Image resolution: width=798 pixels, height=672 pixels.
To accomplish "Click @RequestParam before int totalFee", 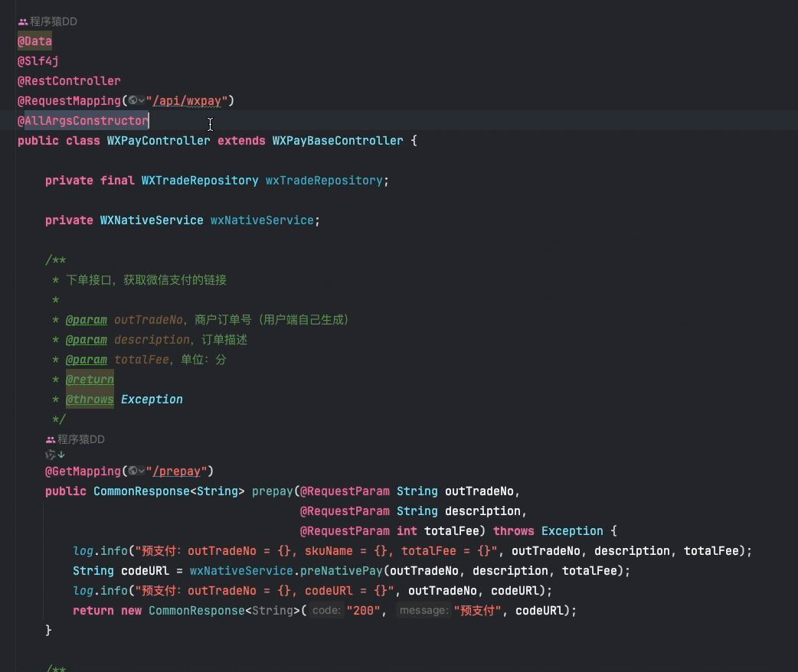I will [345, 531].
